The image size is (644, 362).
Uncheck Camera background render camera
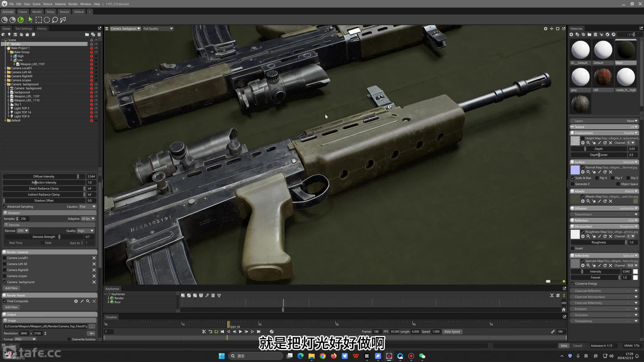click(x=5, y=282)
